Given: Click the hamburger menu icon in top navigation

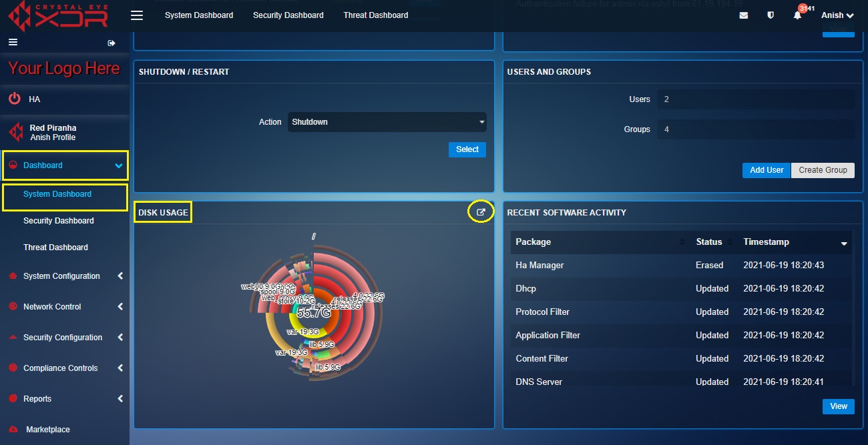Looking at the screenshot, I should 137,15.
